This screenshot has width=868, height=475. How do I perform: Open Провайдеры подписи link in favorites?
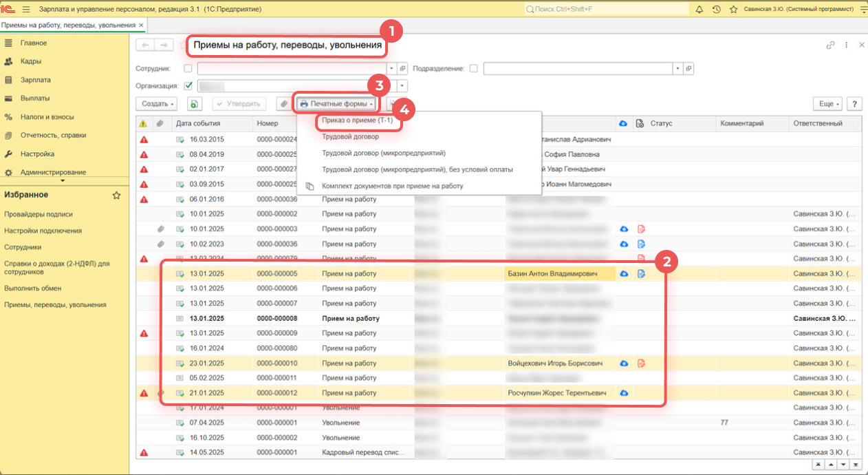click(39, 214)
